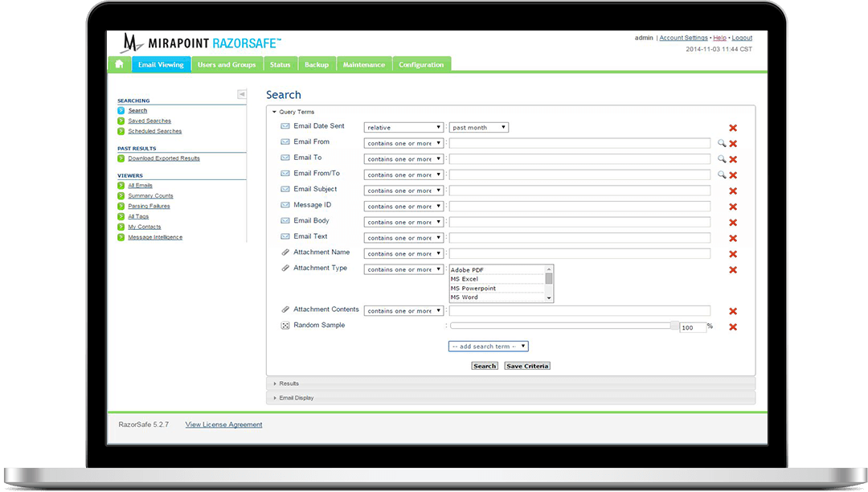The width and height of the screenshot is (868, 492).
Task: Click the Random Sample slider handle
Action: (674, 326)
